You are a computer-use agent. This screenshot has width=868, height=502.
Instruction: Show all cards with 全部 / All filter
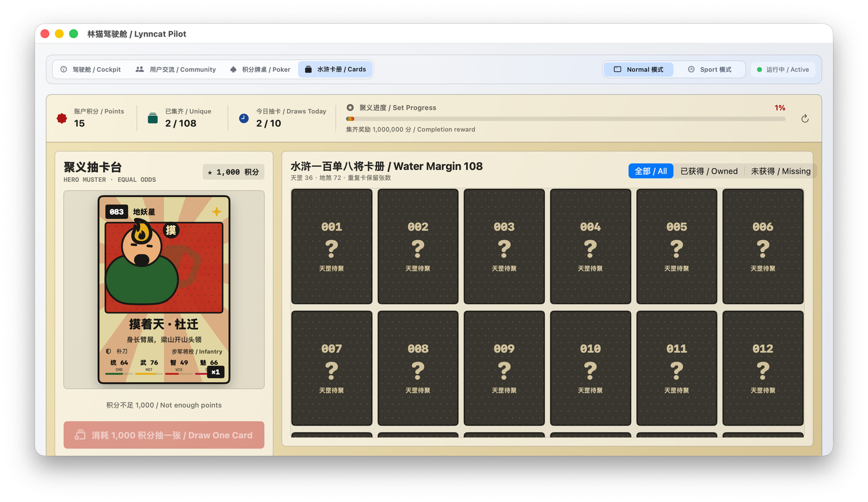[x=651, y=171]
